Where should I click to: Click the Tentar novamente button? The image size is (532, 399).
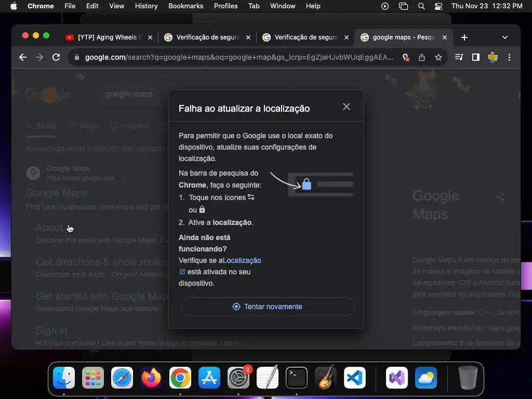pos(268,307)
